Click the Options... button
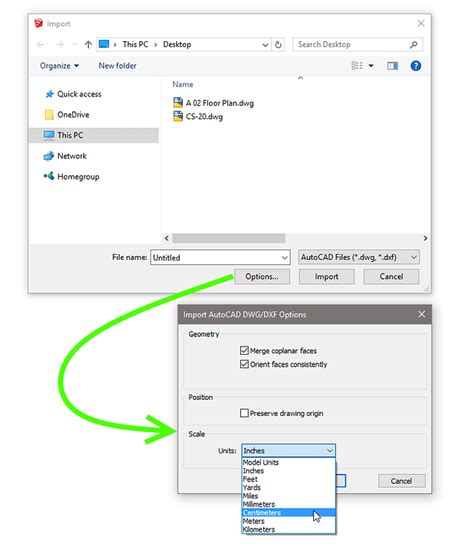Image resolution: width=474 pixels, height=552 pixels. (262, 277)
